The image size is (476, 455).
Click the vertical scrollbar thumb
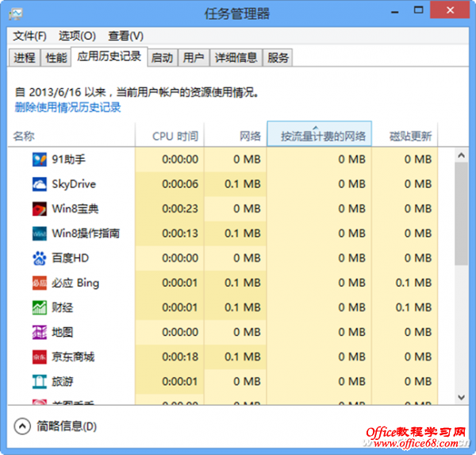pos(462,214)
